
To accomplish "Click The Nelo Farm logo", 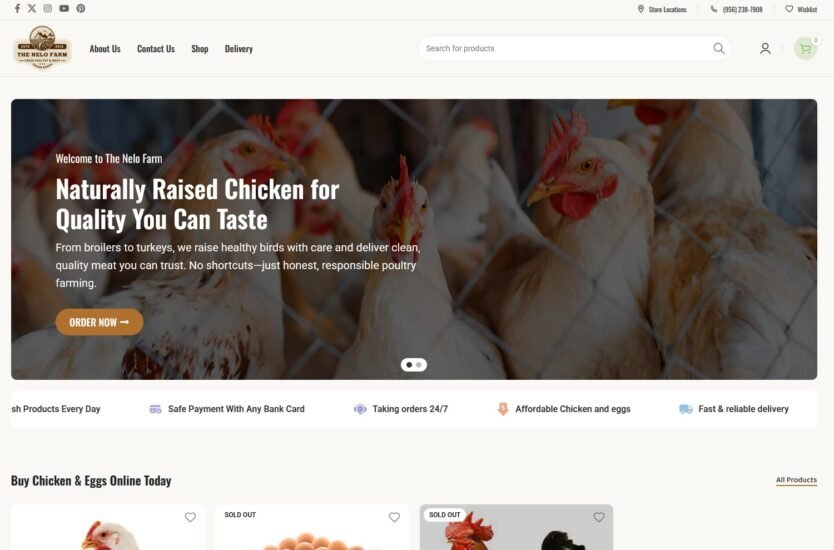I will [42, 48].
